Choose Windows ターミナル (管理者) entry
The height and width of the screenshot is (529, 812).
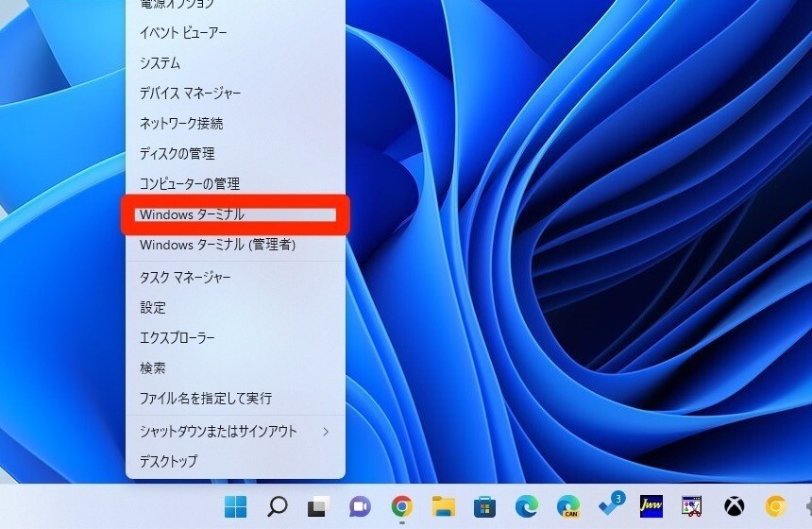pyautogui.click(x=218, y=246)
